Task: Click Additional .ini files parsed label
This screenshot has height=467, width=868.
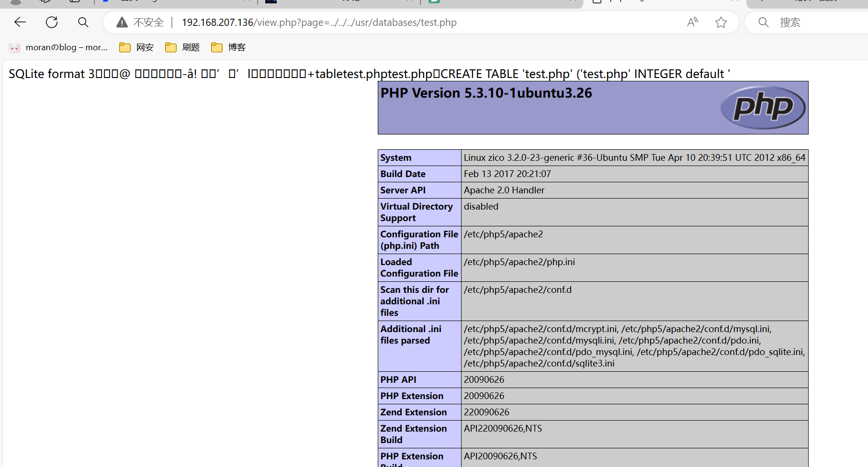Action: [411, 335]
